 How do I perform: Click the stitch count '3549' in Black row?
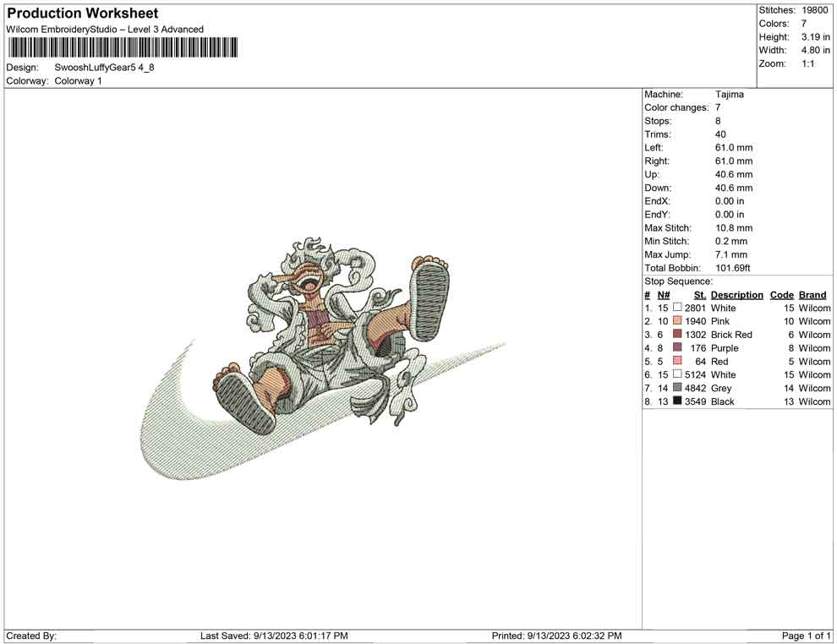(695, 401)
